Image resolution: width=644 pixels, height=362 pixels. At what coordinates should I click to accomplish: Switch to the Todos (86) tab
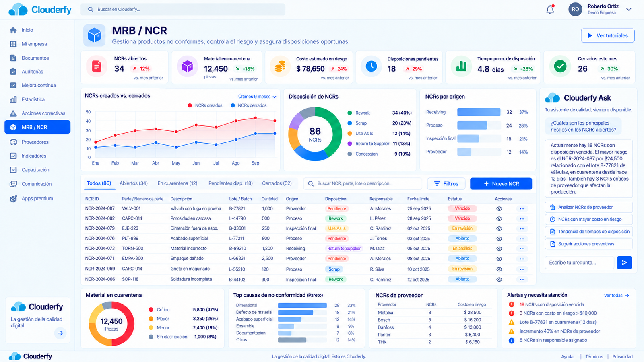99,183
